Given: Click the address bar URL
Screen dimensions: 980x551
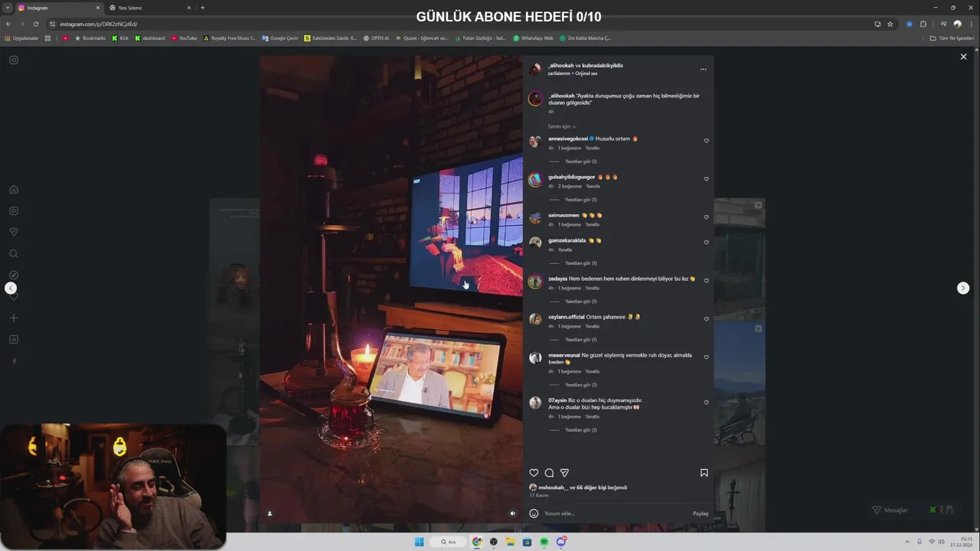Looking at the screenshot, I should point(98,24).
